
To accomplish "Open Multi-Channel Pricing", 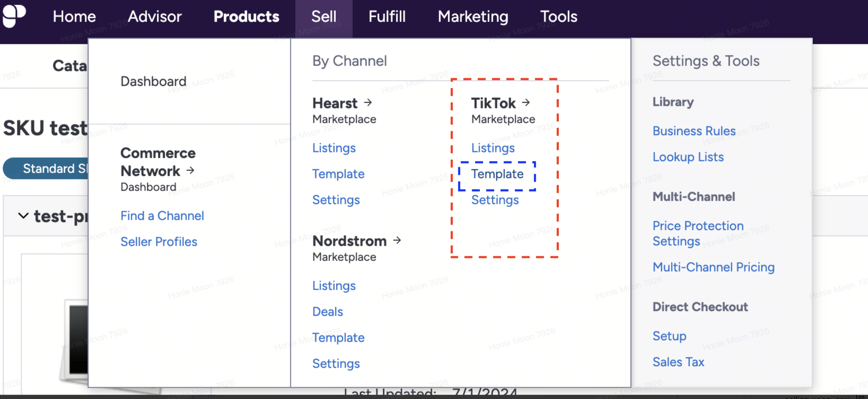I will (x=713, y=267).
